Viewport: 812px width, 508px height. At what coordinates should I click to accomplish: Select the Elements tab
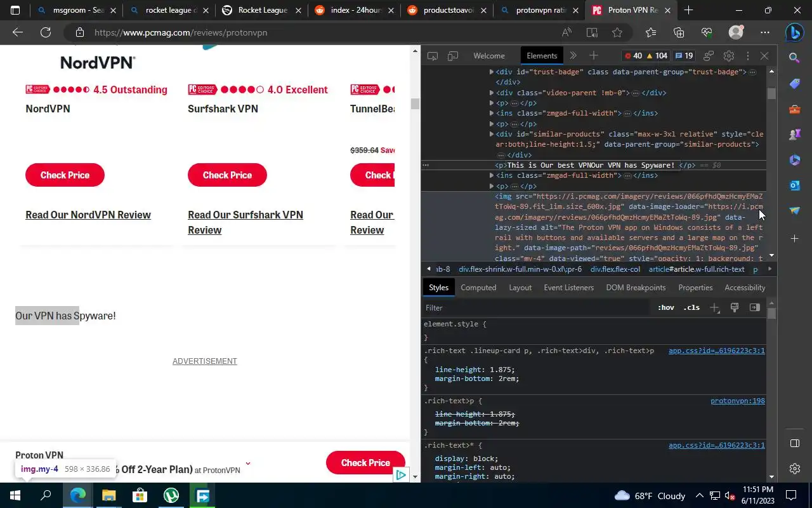tap(542, 56)
